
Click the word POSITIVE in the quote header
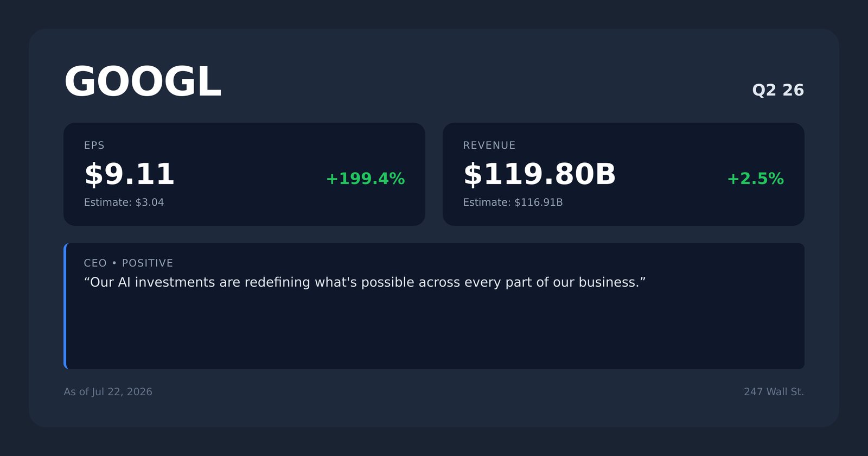(148, 263)
